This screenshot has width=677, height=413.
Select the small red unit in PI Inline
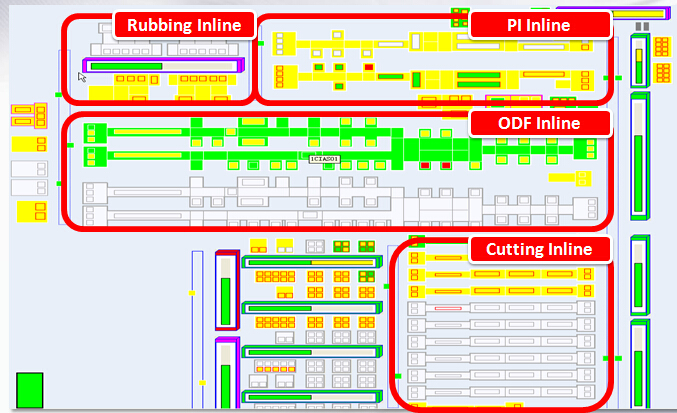369,67
